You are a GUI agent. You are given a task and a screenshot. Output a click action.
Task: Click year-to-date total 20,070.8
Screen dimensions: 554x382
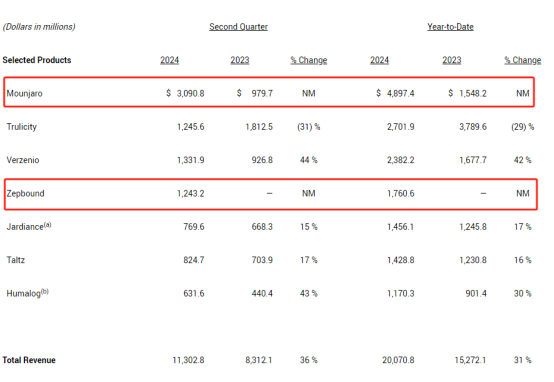coord(398,360)
